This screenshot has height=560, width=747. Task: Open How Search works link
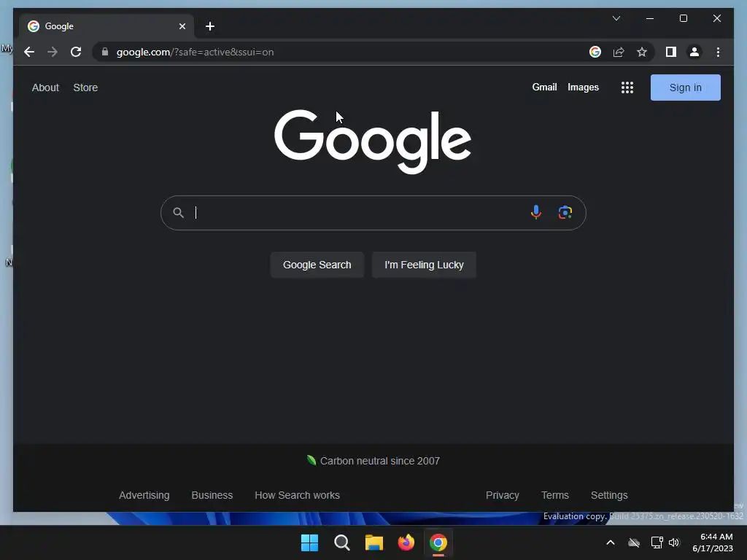click(x=297, y=495)
